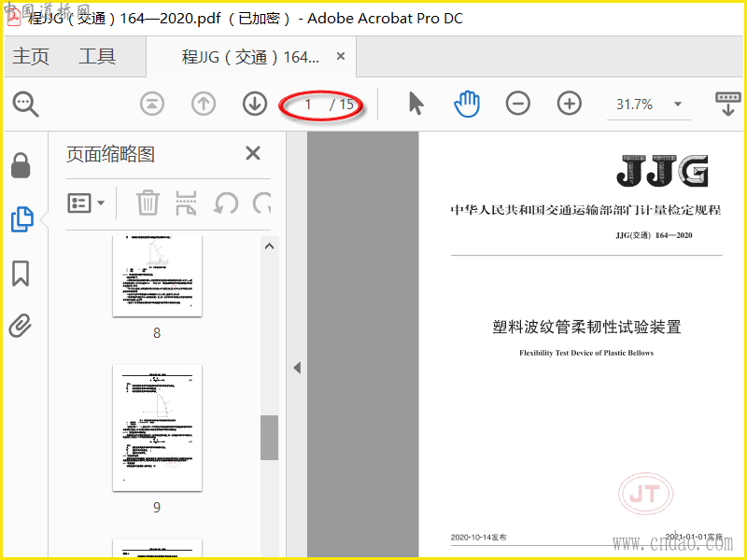Zoom out with the minus button
Screen dimensions: 747x560
[x=518, y=104]
